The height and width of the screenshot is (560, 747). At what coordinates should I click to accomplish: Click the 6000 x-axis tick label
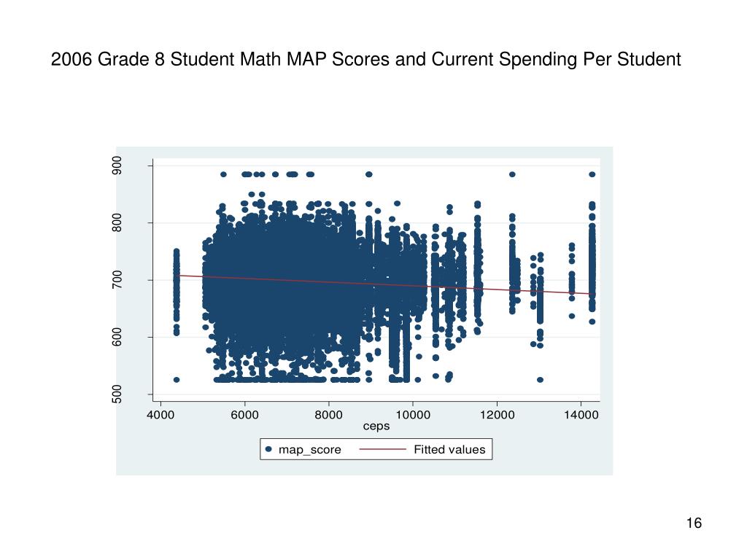tap(244, 415)
